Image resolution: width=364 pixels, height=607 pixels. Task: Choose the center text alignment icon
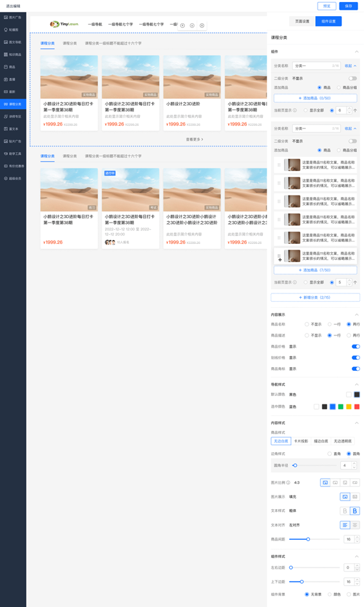pos(354,525)
